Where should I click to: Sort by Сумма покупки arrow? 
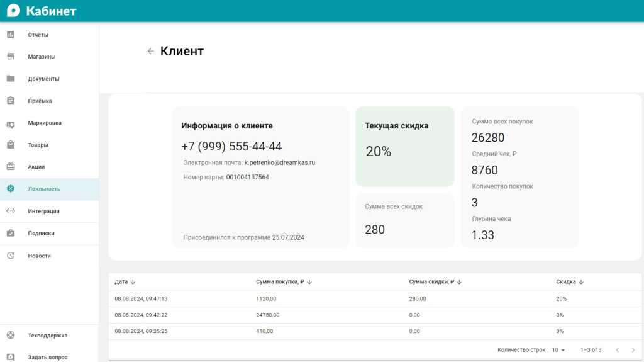(x=309, y=282)
